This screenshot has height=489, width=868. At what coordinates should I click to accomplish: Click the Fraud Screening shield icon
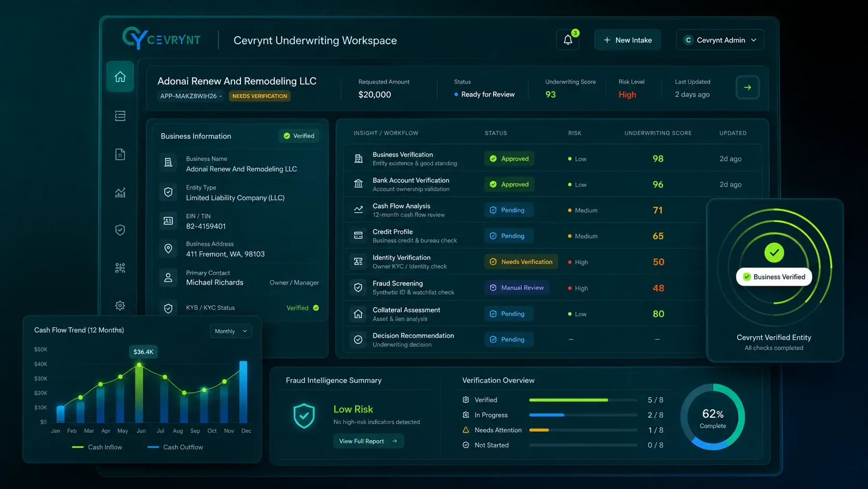(x=358, y=287)
